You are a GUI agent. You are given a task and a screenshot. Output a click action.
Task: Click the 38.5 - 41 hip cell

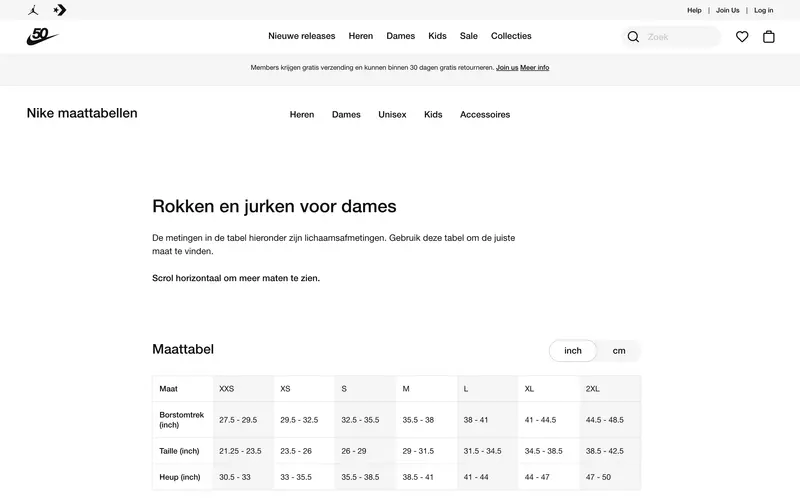[x=427, y=477]
